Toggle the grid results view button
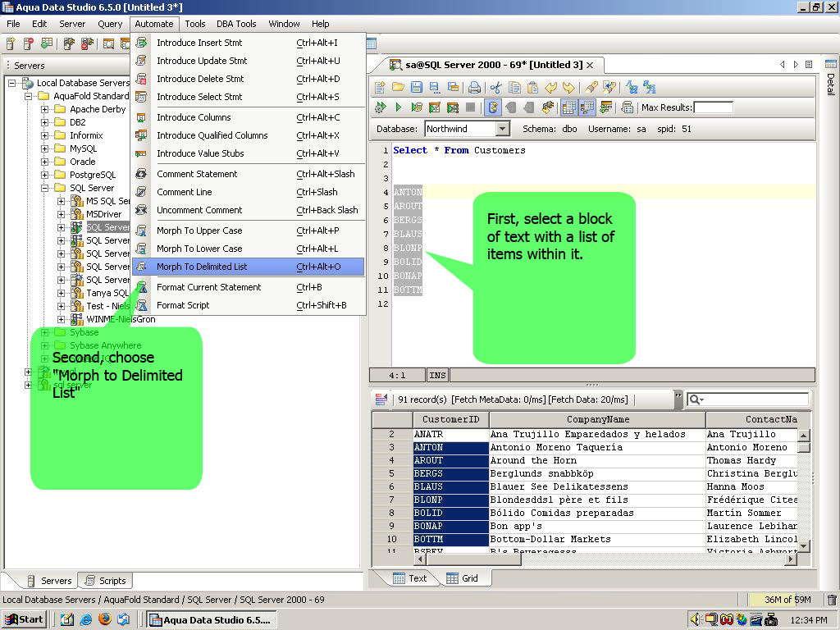 click(568, 107)
